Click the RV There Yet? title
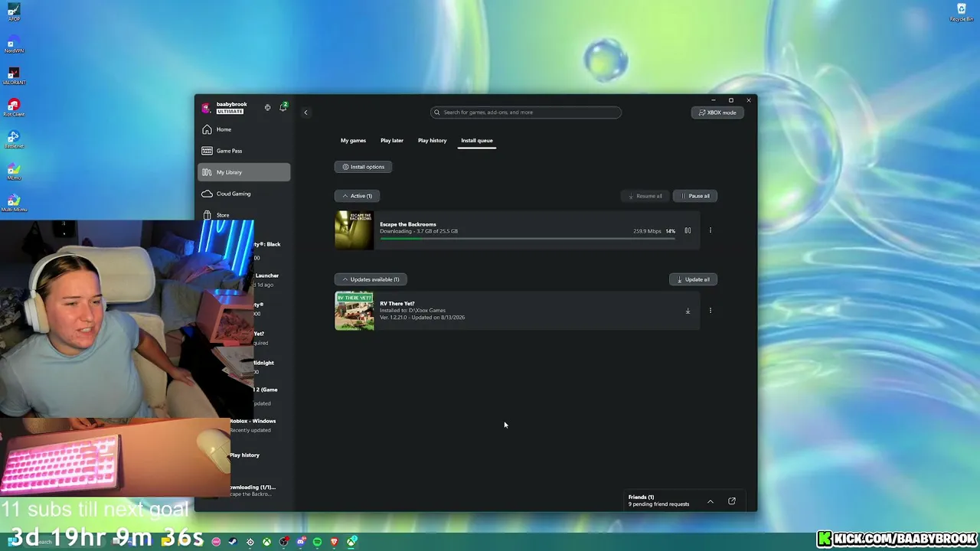The height and width of the screenshot is (551, 980). pyautogui.click(x=397, y=304)
